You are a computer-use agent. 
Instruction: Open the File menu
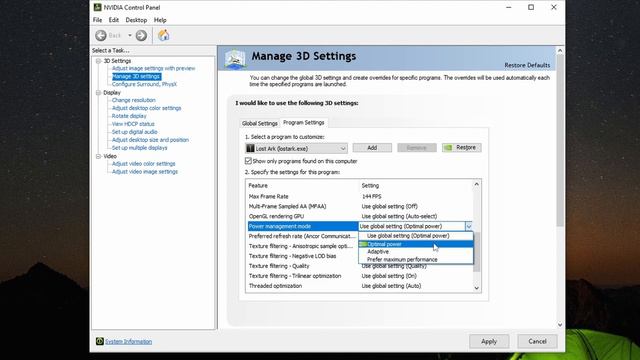(x=98, y=20)
